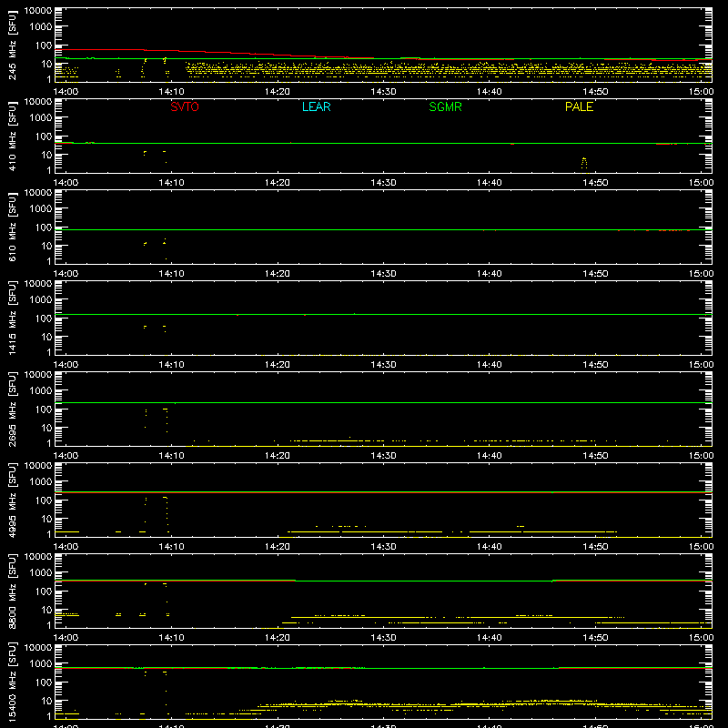Select the 1415 MHz [SFU] axis label
Screen dimensions: 728x728
coord(12,318)
